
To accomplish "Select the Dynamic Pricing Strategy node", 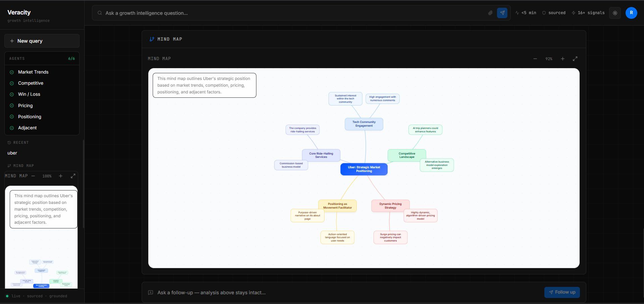I will [390, 206].
